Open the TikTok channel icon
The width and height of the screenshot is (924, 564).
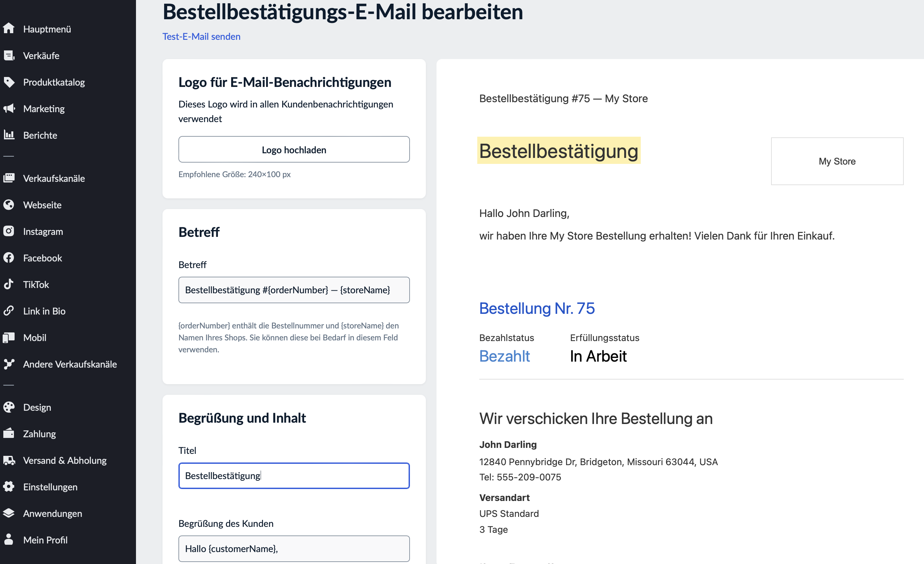coord(9,284)
